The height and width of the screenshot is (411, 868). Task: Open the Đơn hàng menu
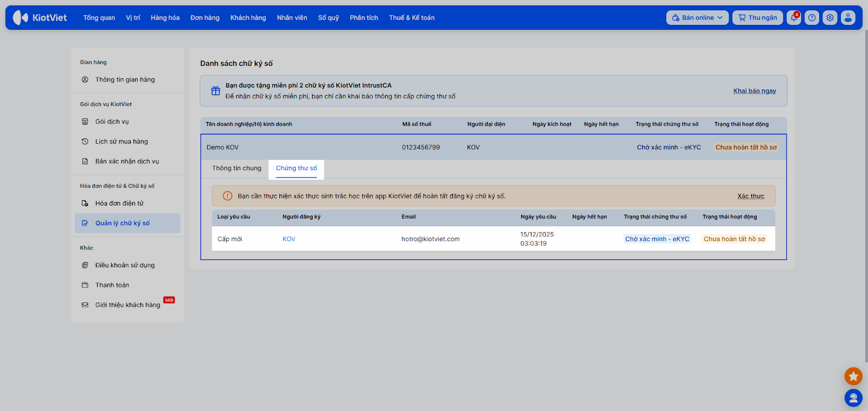(x=205, y=18)
